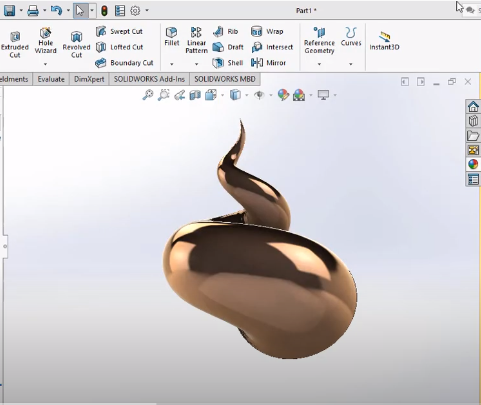Choose the Lofted Cut command

pyautogui.click(x=119, y=47)
